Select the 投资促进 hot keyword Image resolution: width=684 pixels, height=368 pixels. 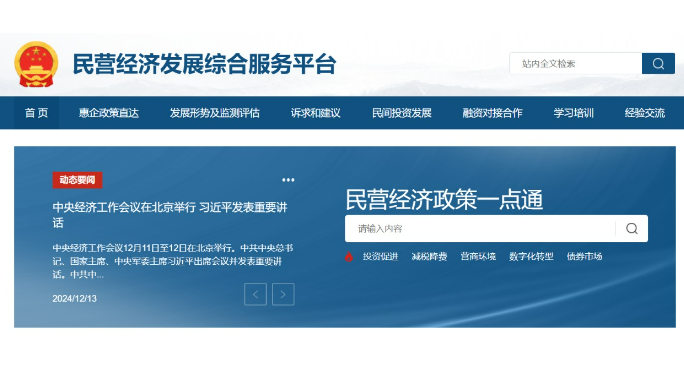pos(380,256)
